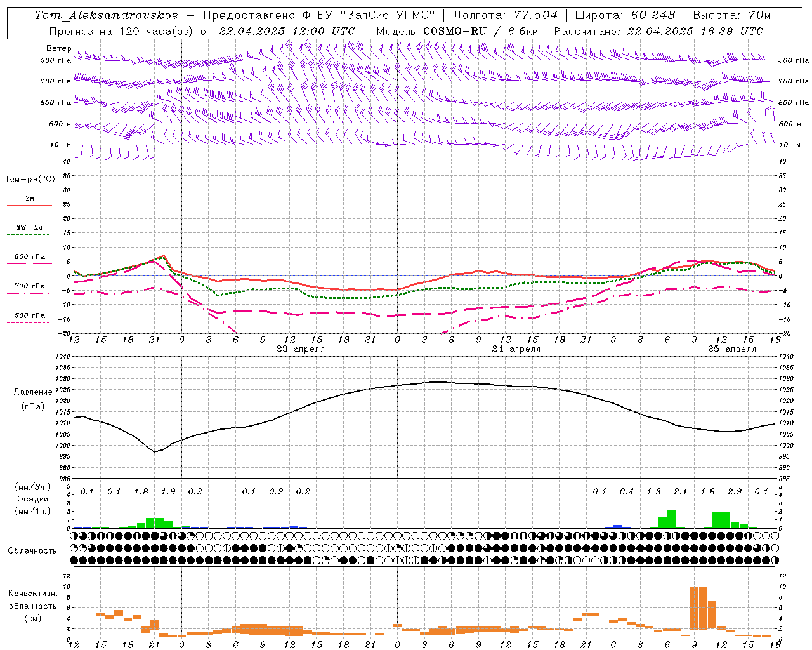Click the Рассчитано: 22.04.2025 16:39 UTC timestamp
The image size is (812, 650).
click(x=658, y=31)
